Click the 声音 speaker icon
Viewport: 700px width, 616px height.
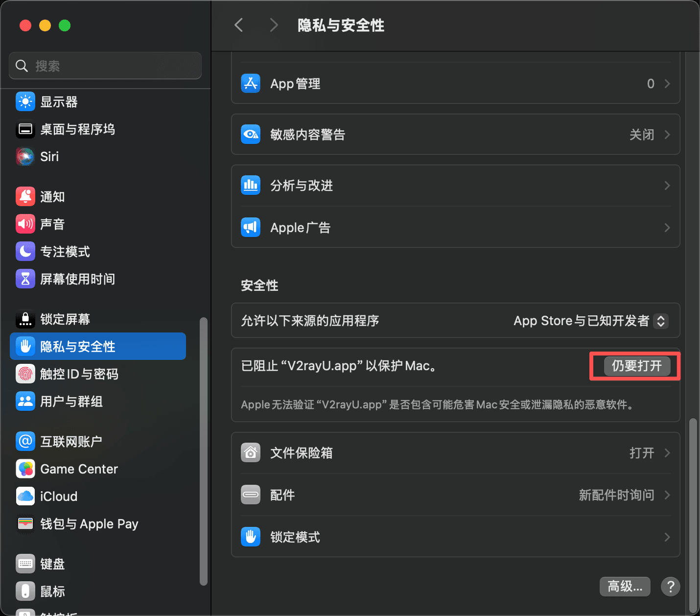pyautogui.click(x=25, y=224)
